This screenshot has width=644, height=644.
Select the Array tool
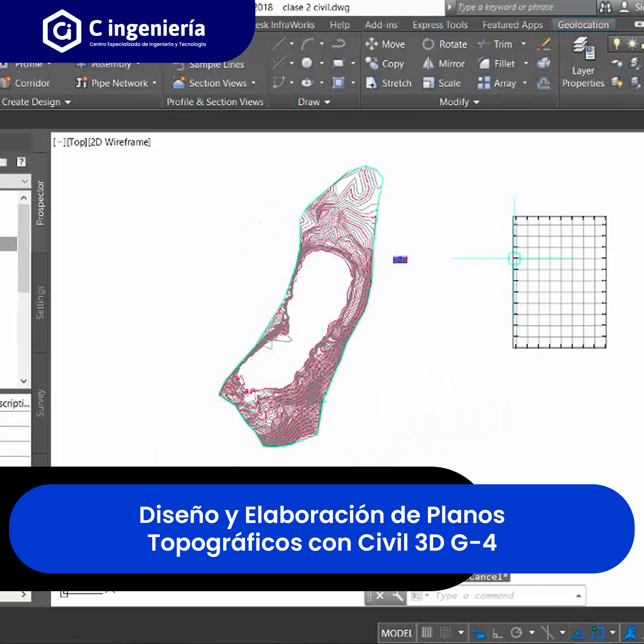497,83
